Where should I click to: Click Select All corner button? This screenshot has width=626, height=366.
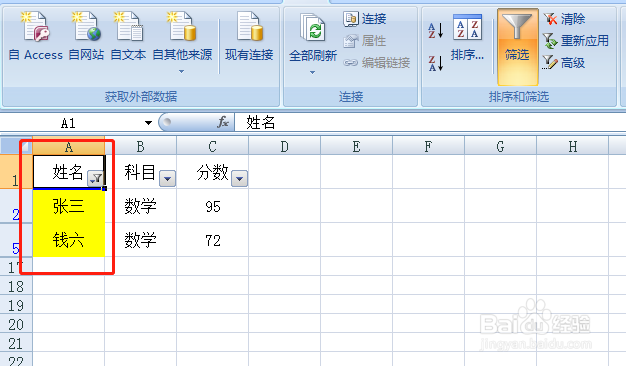pyautogui.click(x=16, y=146)
